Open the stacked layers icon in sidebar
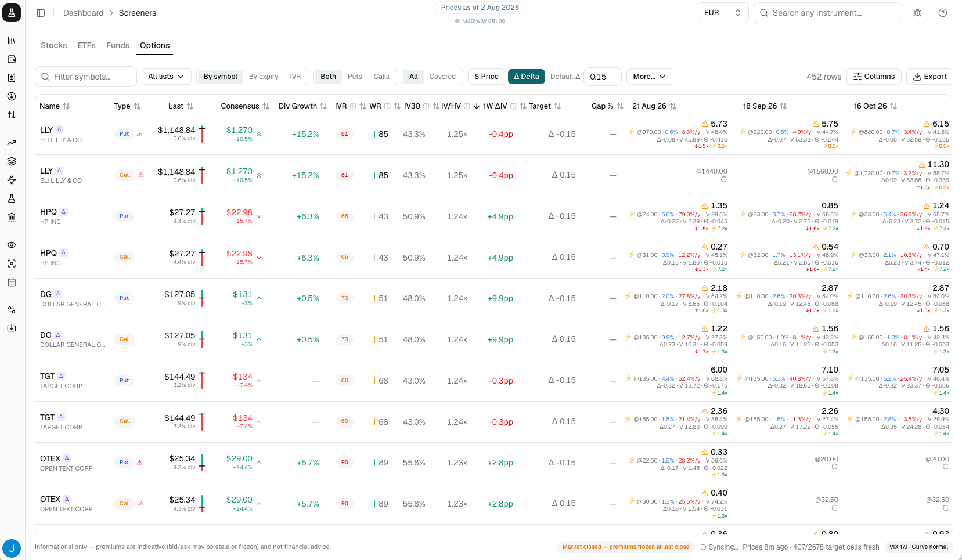 coord(12,161)
